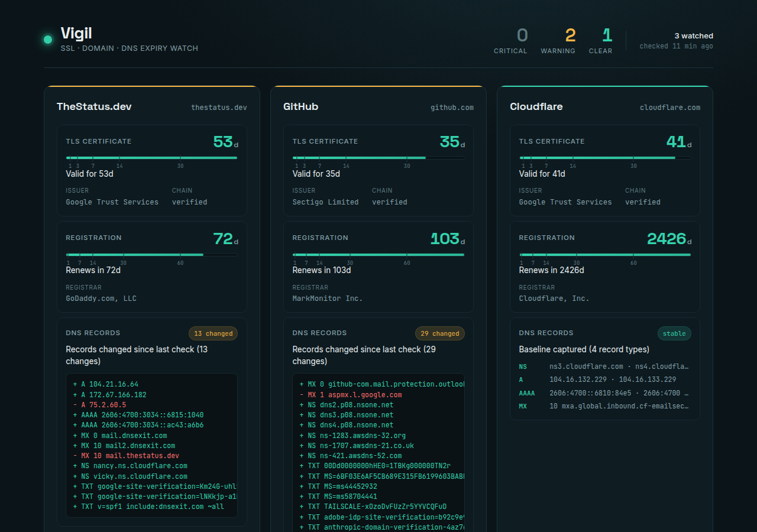
Task: Click 'checked 11 min ago' timestamp
Action: click(x=676, y=46)
